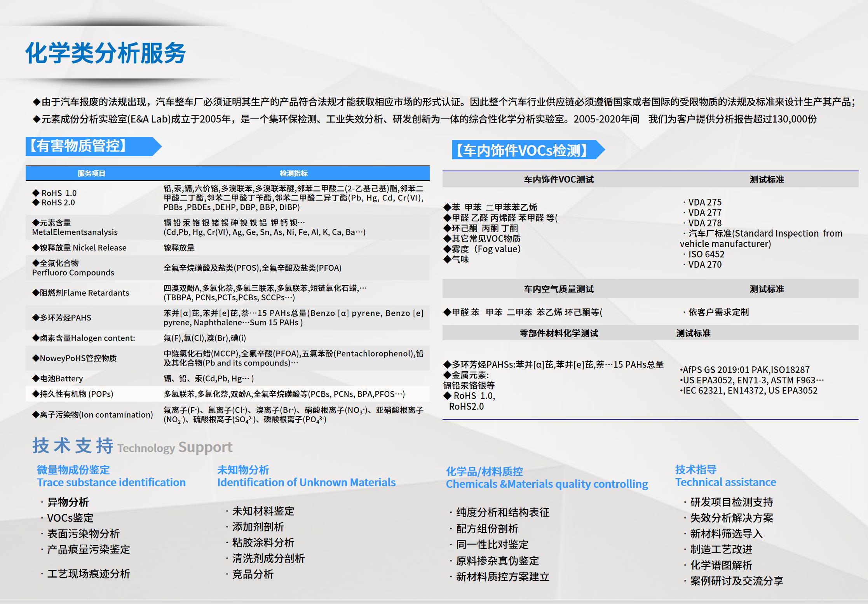Image resolution: width=868 pixels, height=604 pixels.
Task: Select the RoHS 2.0 row label
Action: click(x=54, y=202)
